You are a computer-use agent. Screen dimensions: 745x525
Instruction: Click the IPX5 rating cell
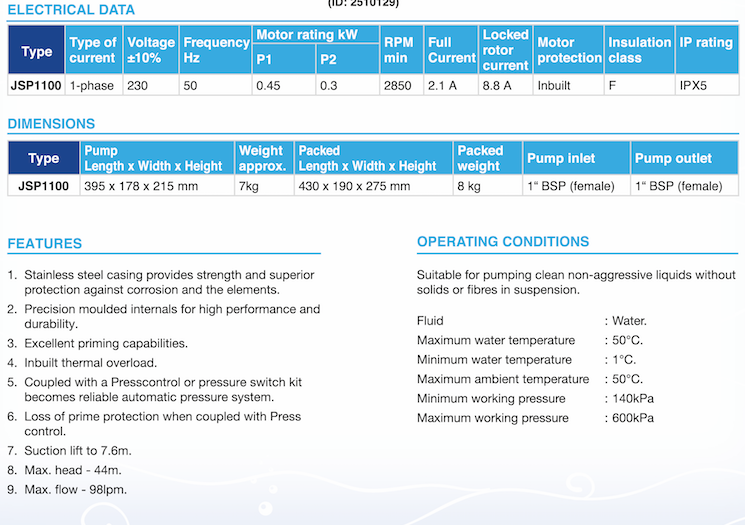(707, 86)
